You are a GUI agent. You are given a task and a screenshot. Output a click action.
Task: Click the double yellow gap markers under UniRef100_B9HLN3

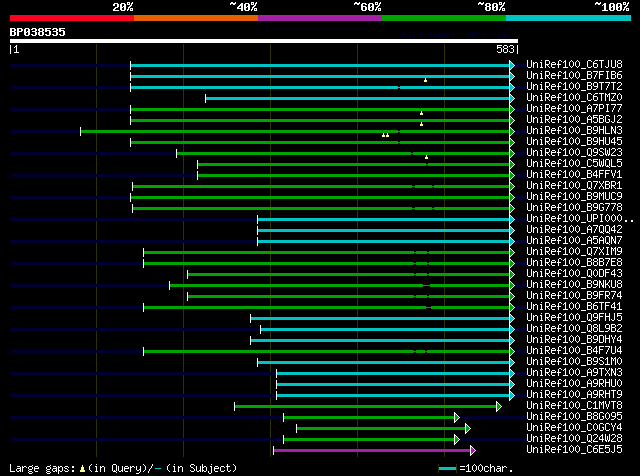pos(385,135)
